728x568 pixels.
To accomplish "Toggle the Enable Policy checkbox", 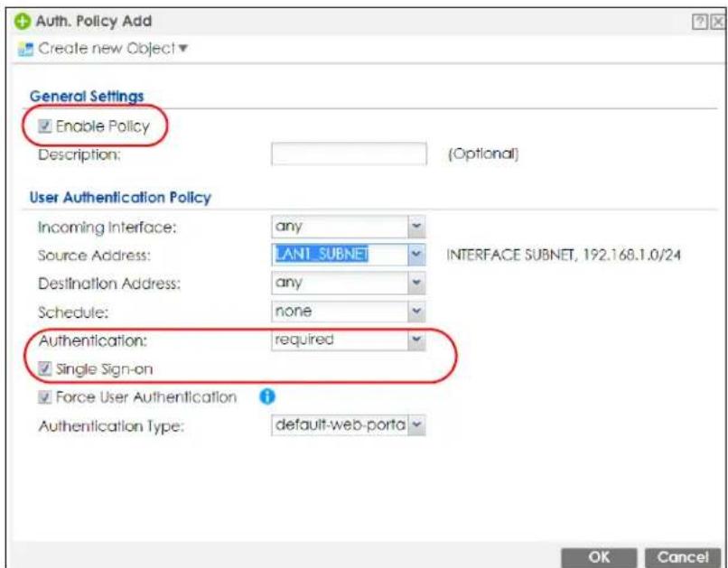I will pyautogui.click(x=44, y=126).
